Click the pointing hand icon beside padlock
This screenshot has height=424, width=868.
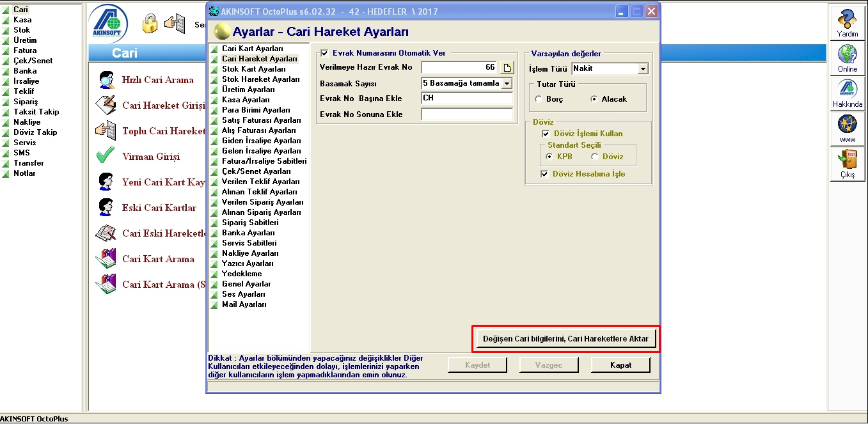175,24
